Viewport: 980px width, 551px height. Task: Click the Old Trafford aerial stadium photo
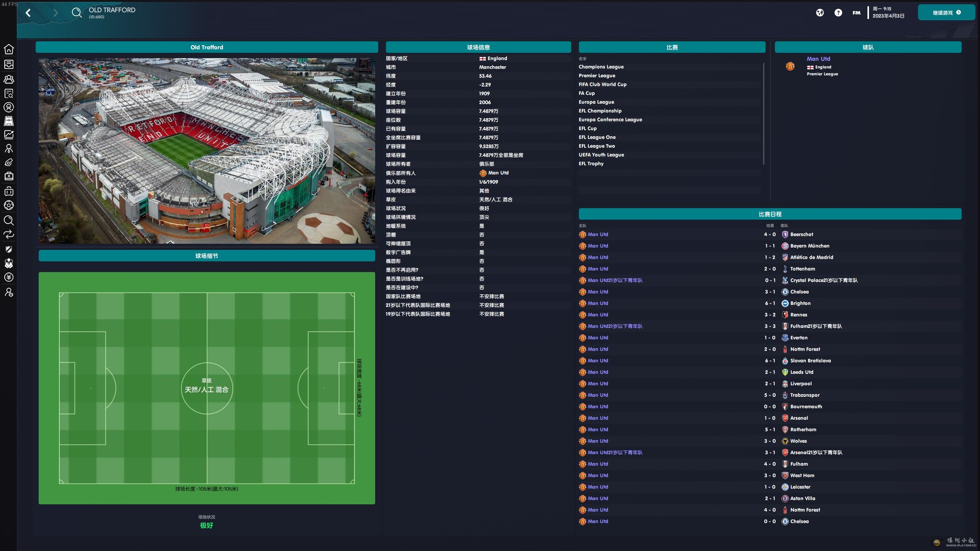coord(207,151)
